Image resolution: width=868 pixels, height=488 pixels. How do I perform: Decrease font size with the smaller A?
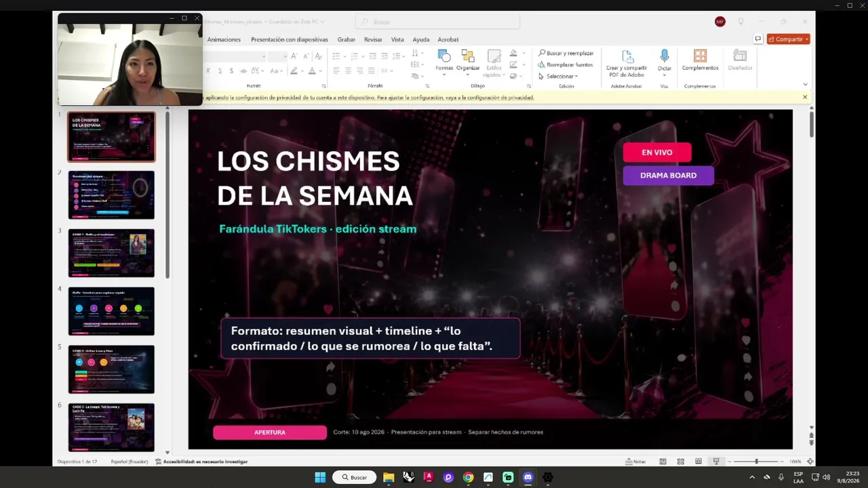click(x=307, y=56)
